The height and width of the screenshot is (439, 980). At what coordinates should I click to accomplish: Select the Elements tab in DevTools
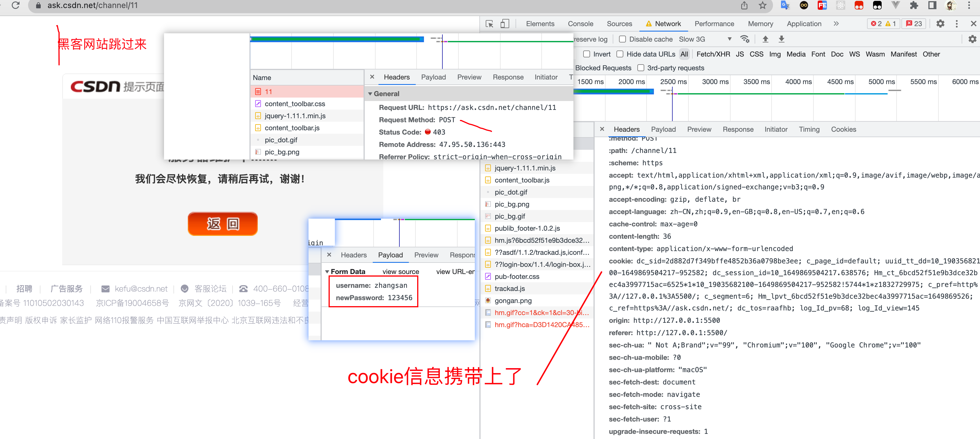(x=539, y=24)
